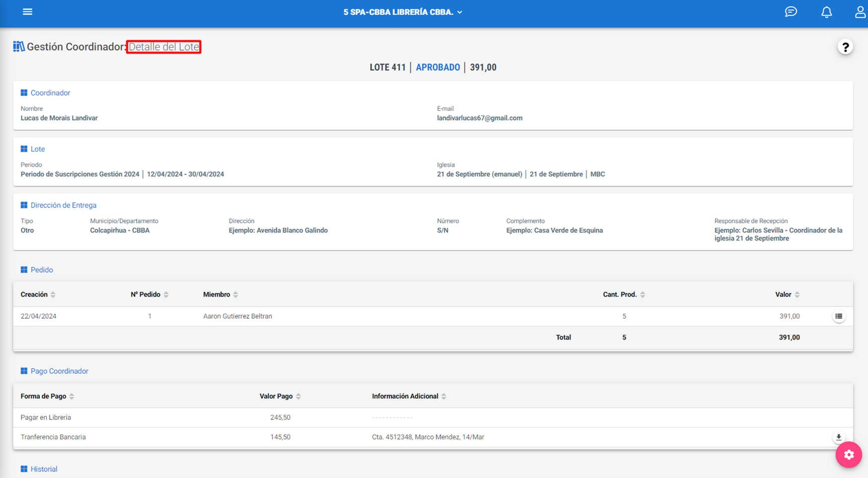This screenshot has height=478, width=868.
Task: Click the Carlos Sevilla reception responsible text
Action: click(779, 234)
